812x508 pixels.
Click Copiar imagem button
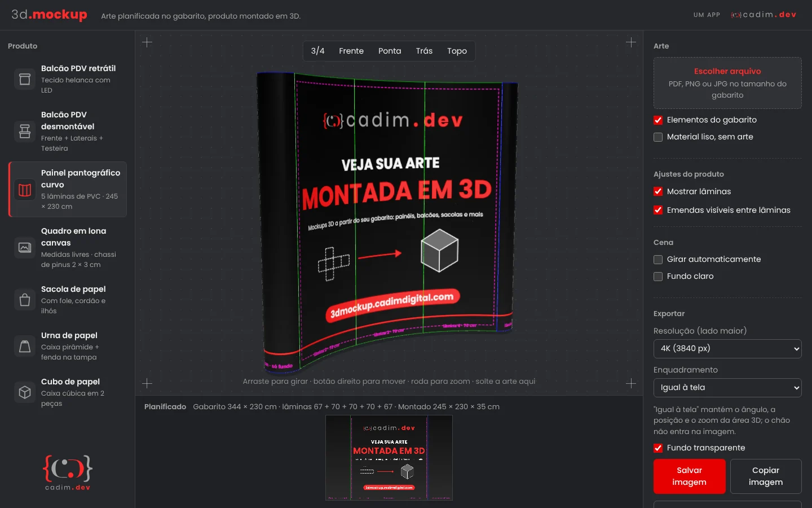766,476
